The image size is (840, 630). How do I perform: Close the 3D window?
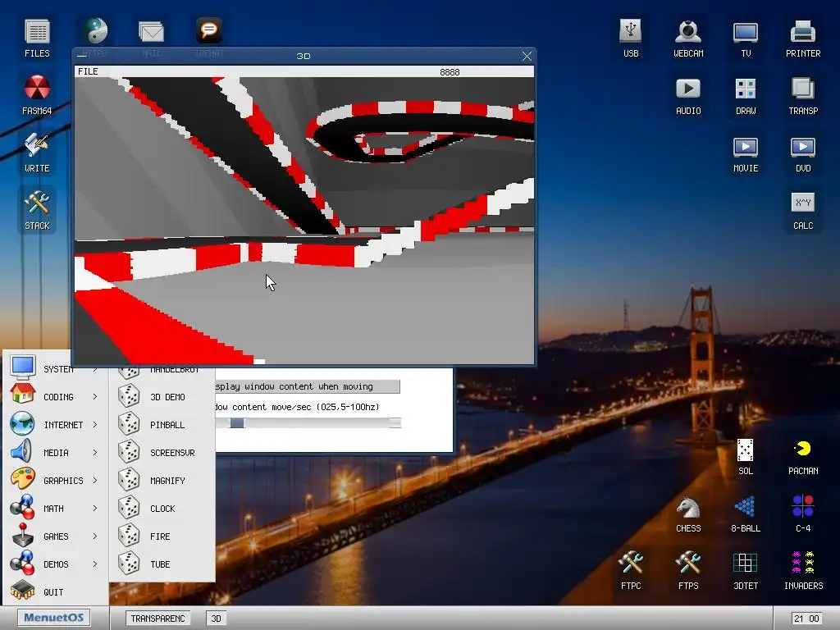pos(527,56)
